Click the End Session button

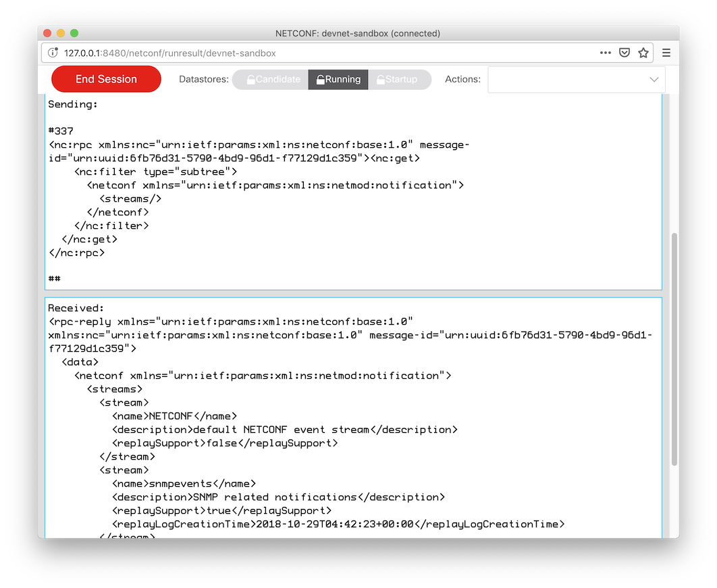click(x=106, y=79)
